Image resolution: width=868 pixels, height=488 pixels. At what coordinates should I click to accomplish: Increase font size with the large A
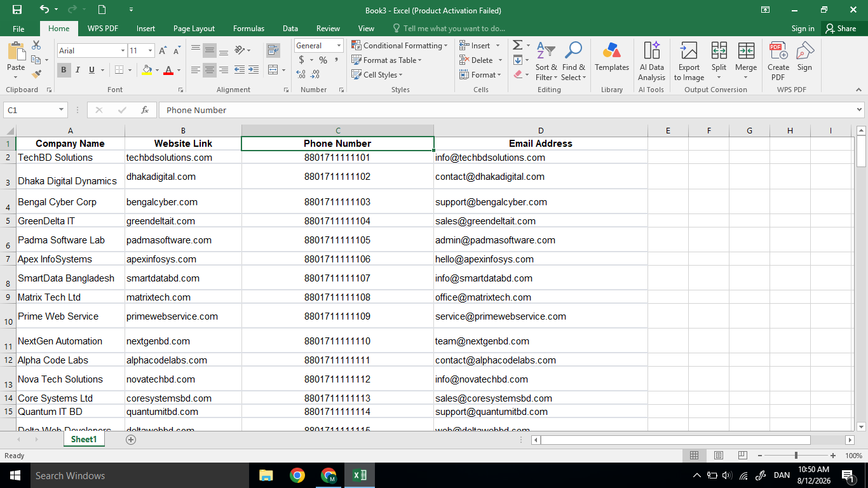(x=163, y=51)
